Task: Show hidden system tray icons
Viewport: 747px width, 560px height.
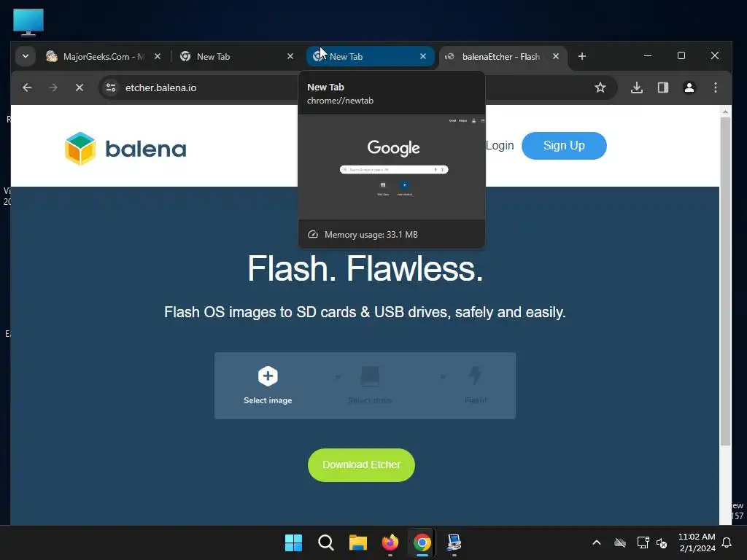Action: [x=597, y=542]
